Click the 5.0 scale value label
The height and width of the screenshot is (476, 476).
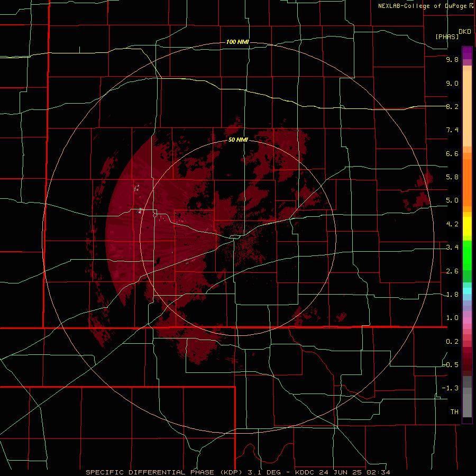[x=452, y=200]
